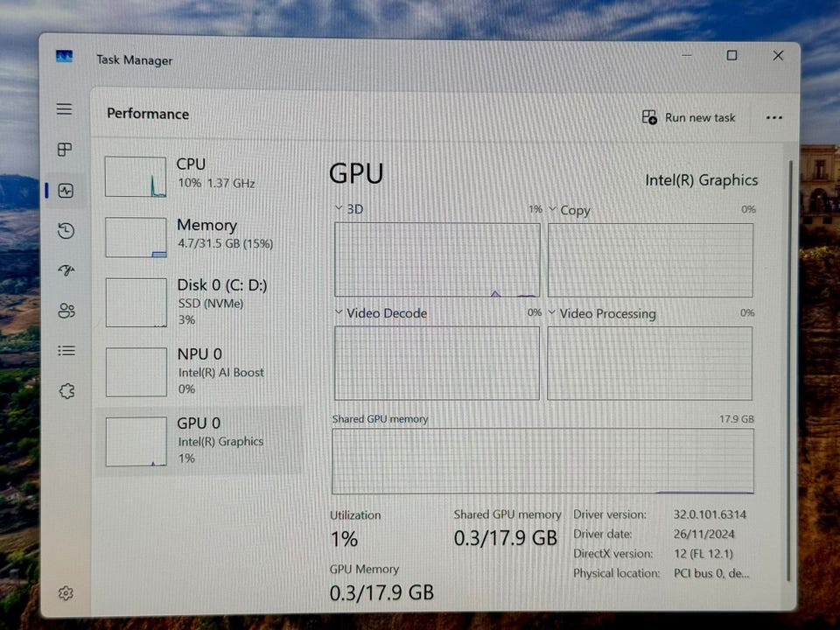Select Memory in the performance list

(x=199, y=236)
